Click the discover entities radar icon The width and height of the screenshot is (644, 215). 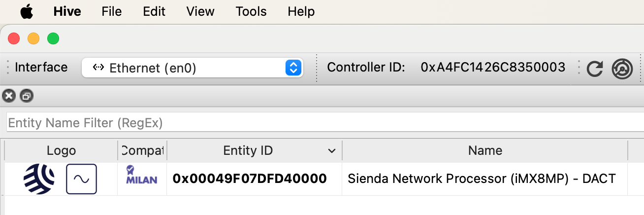[x=622, y=69]
